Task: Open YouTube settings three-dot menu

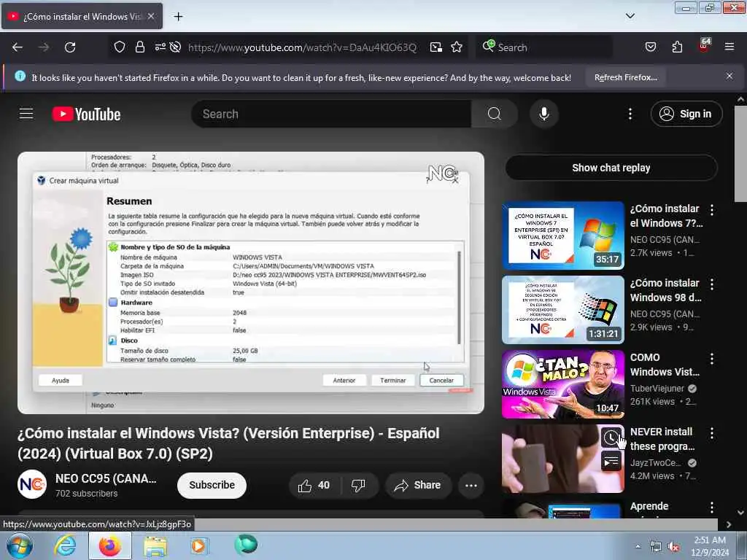Action: (630, 114)
